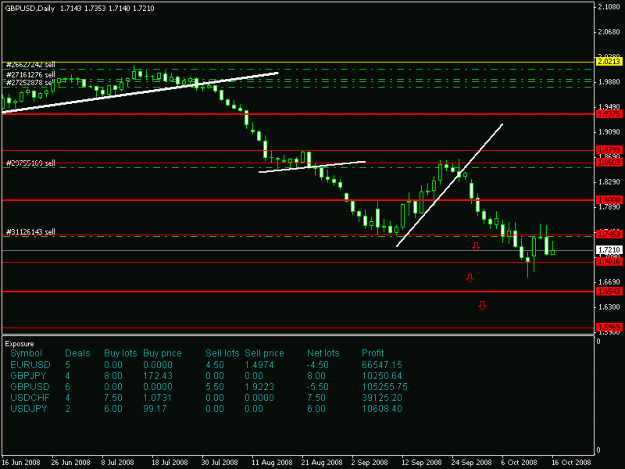Click the EURUSD sell price 1.4974
This screenshot has height=469, width=625.
pos(259,365)
